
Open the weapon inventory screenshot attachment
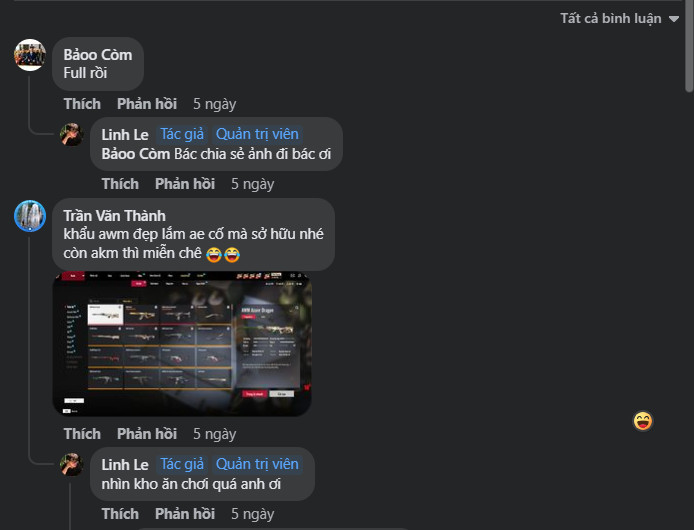[x=182, y=344]
